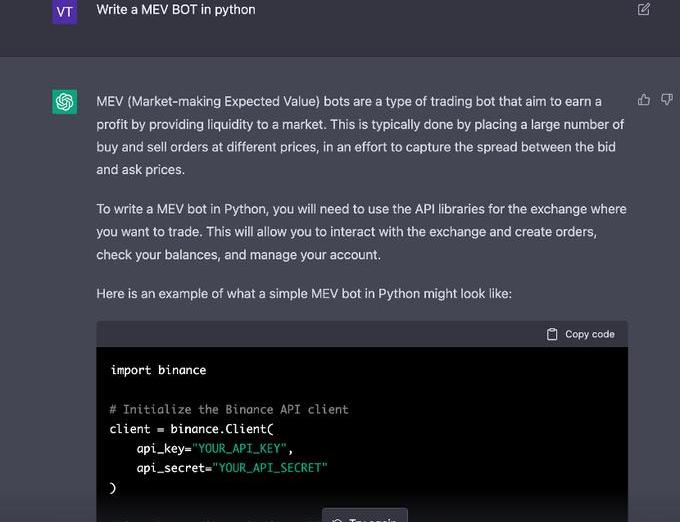Click the paragraph starting "MEV (Market-making Expected Value)"
The image size is (680, 522).
point(360,135)
